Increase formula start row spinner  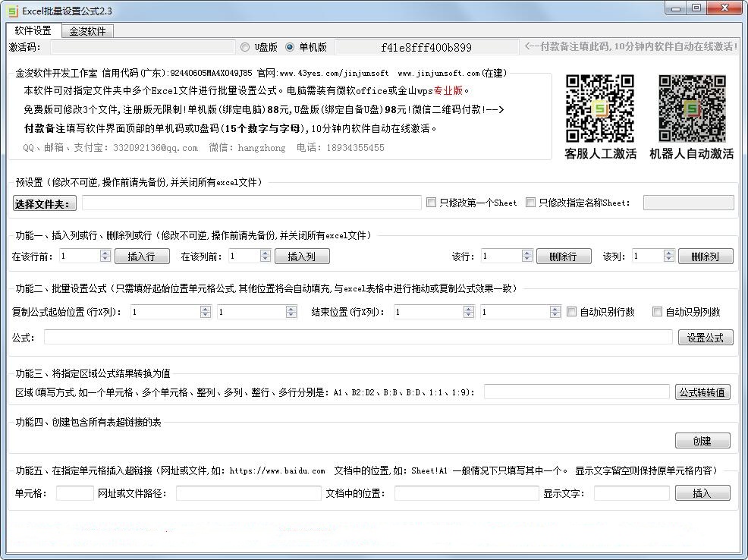(206, 308)
